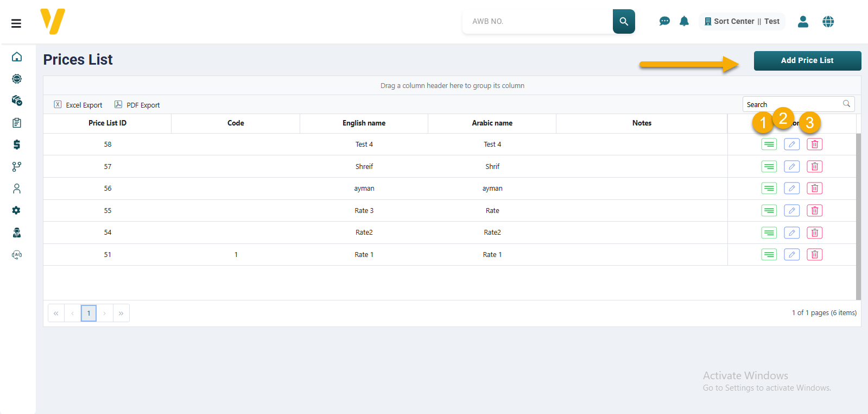The height and width of the screenshot is (414, 868).
Task: Open the Sort Center || Test selector
Action: [742, 21]
